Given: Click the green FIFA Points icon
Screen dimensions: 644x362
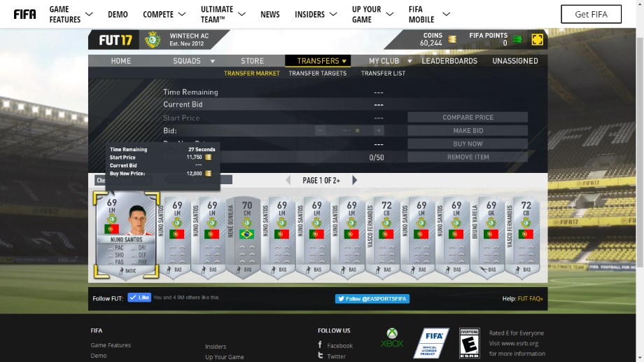Looking at the screenshot, I should pyautogui.click(x=517, y=39).
